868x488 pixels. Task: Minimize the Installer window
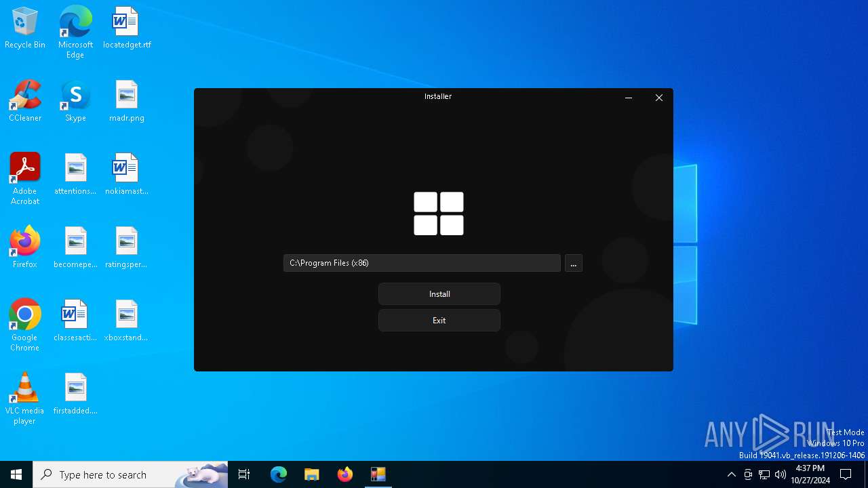[x=629, y=98]
